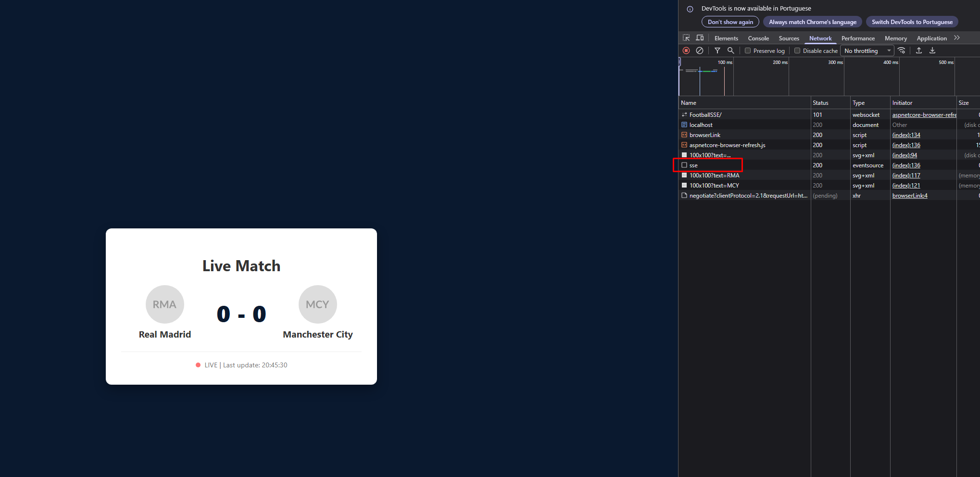This screenshot has height=477, width=980.
Task: Open network conditions wifi icon
Action: point(902,50)
